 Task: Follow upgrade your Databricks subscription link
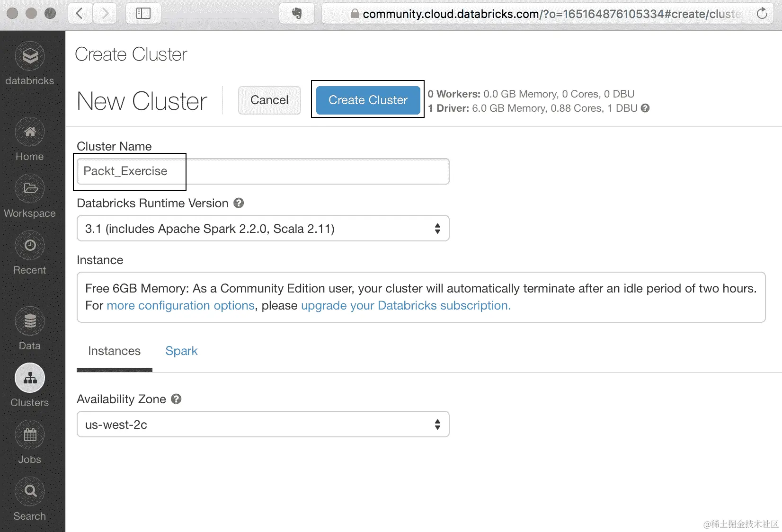[x=406, y=306]
